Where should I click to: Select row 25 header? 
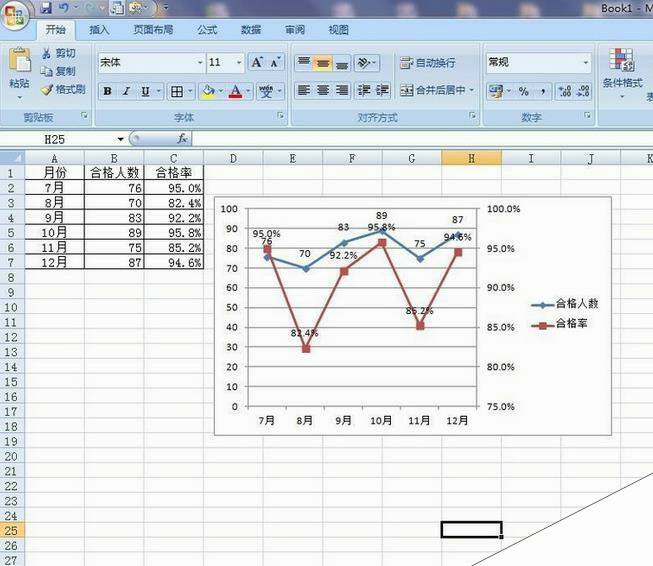point(12,531)
